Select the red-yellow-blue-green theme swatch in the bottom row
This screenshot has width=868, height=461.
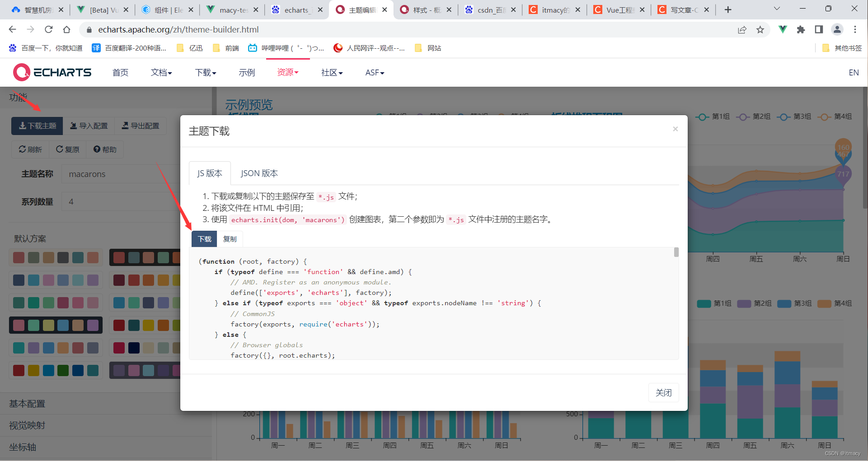(56, 370)
